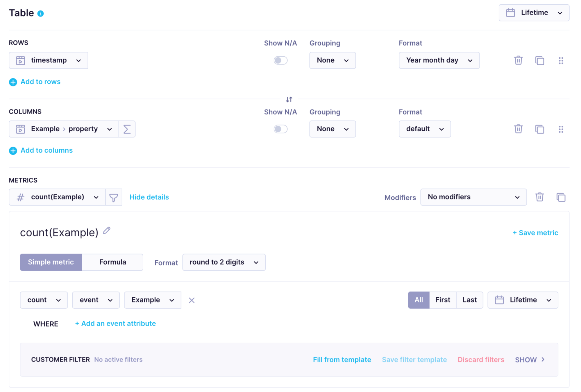Delete the count(Example) metric
Image resolution: width=581 pixels, height=392 pixels.
tap(539, 197)
